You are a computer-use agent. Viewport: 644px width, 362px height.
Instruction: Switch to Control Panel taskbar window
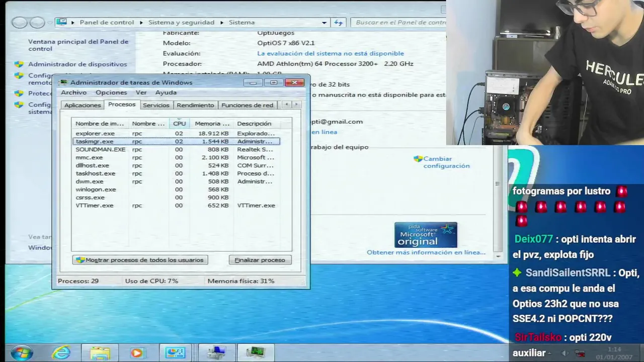175,353
